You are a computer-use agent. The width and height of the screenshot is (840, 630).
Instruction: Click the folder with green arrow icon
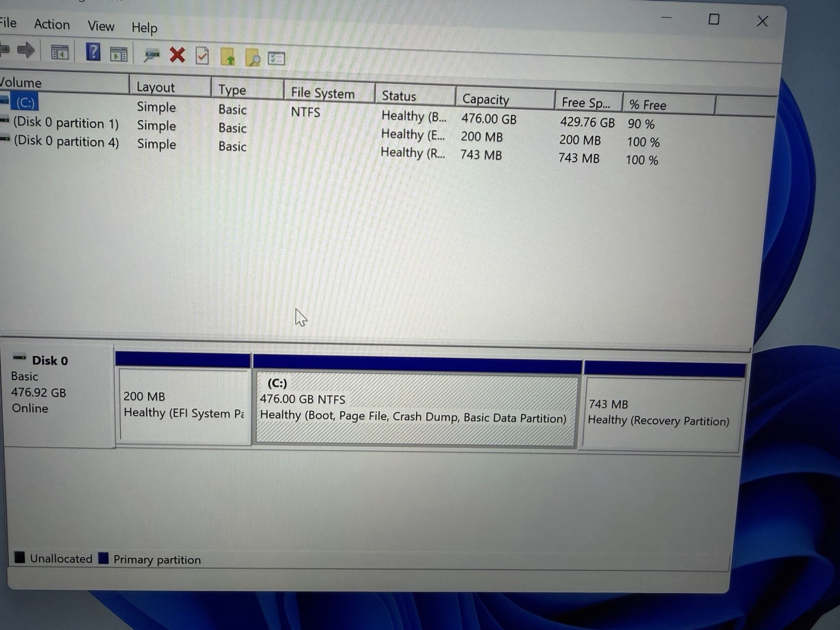tap(228, 57)
